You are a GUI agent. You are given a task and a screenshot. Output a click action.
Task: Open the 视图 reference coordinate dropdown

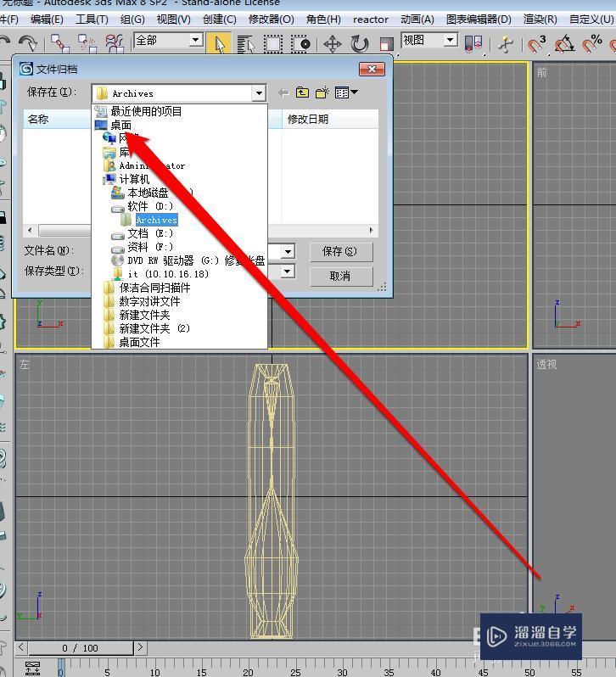(x=450, y=40)
